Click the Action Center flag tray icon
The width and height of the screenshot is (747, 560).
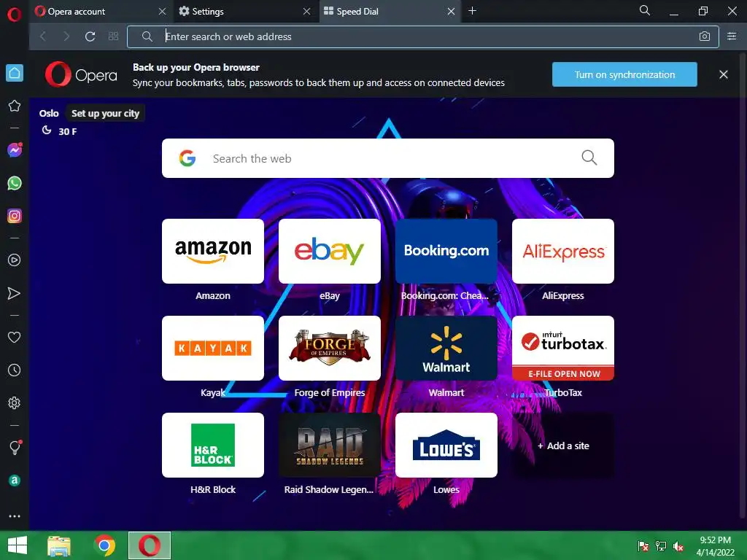[x=643, y=545]
